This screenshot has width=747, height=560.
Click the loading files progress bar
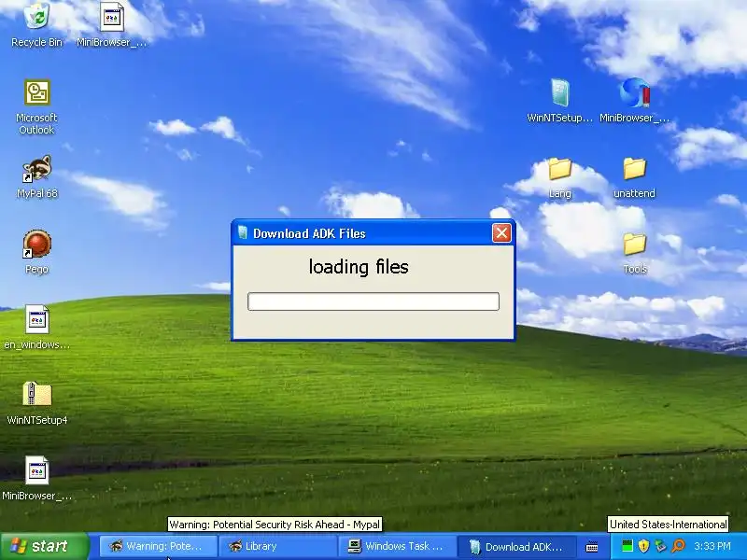click(373, 301)
